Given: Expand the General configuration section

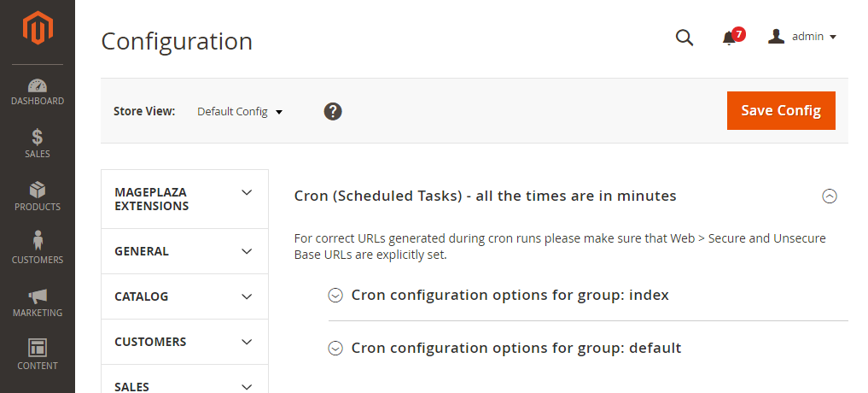Looking at the screenshot, I should [x=185, y=251].
